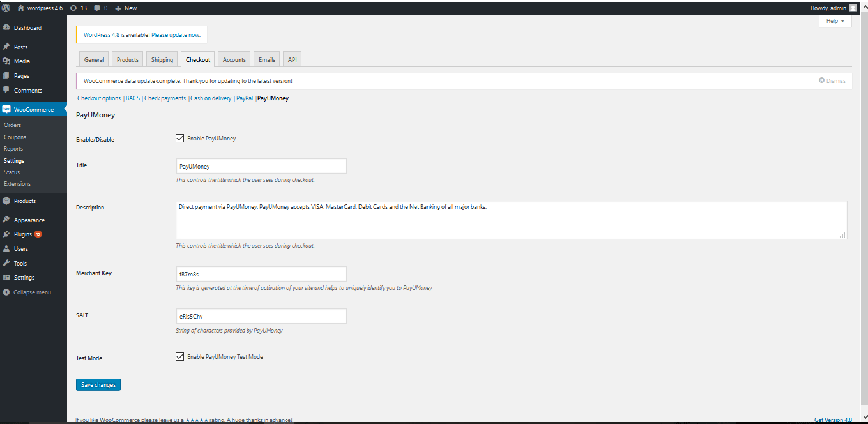Disable the Enable PayUMoney checkbox
Screen dimensions: 868x424
179,138
